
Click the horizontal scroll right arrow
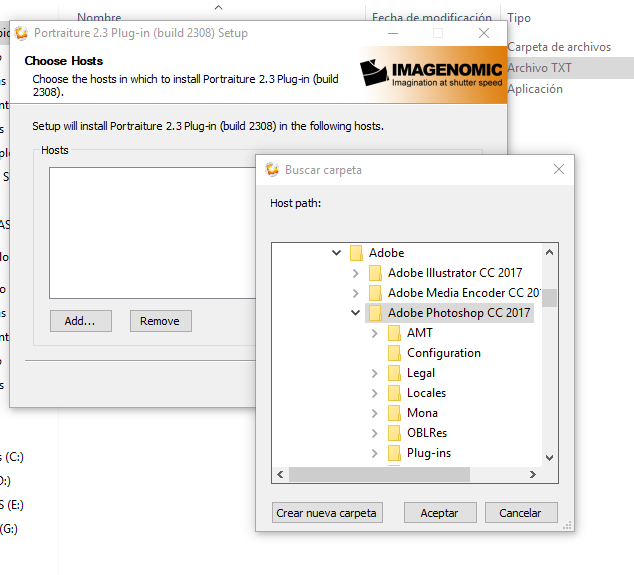(533, 474)
